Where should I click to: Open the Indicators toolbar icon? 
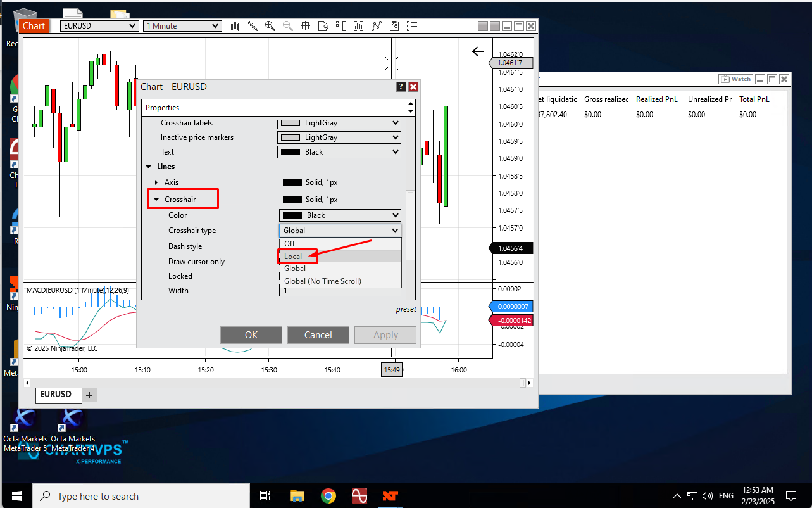(359, 26)
